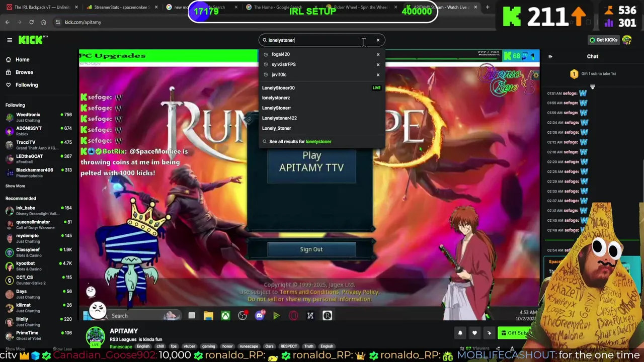Remove sylv3strFPS from search history
Viewport: 644px width, 362px height.
pos(378,64)
